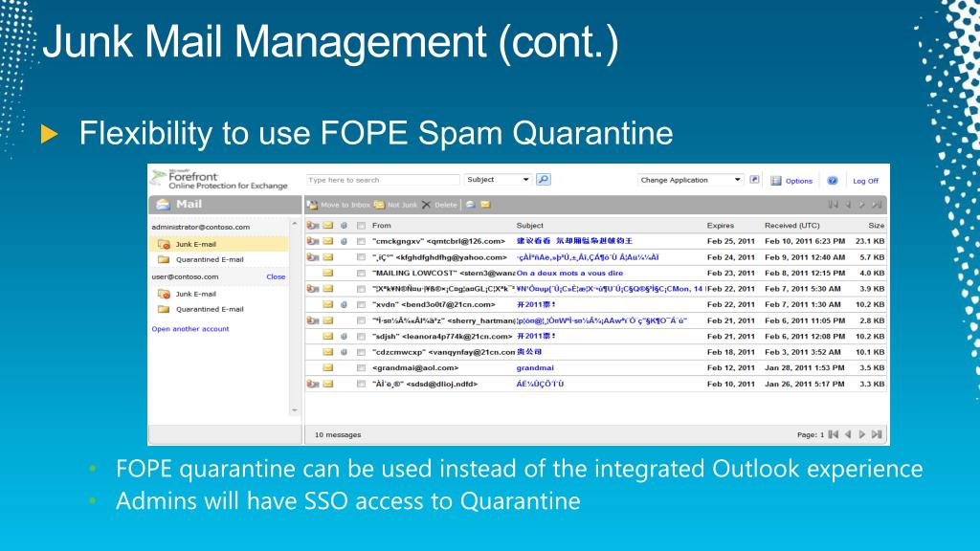Image resolution: width=980 pixels, height=551 pixels.
Task: Click the Log Off link
Action: coord(865,181)
